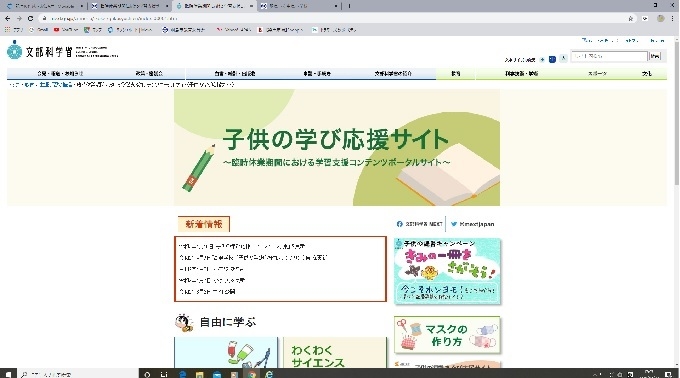This screenshot has width=680, height=378.
Task: Open the Maps bookmark
Action: (93, 30)
